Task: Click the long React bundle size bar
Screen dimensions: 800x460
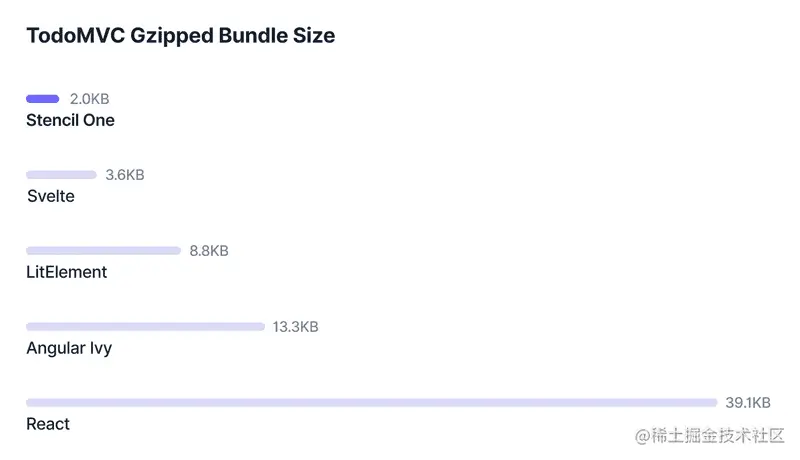Action: (x=371, y=403)
